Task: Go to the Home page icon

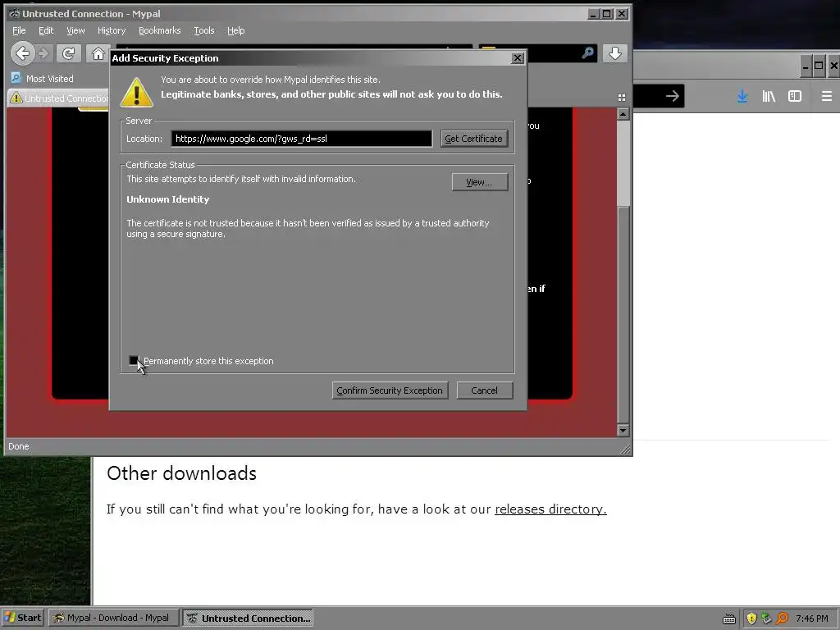Action: coord(98,53)
